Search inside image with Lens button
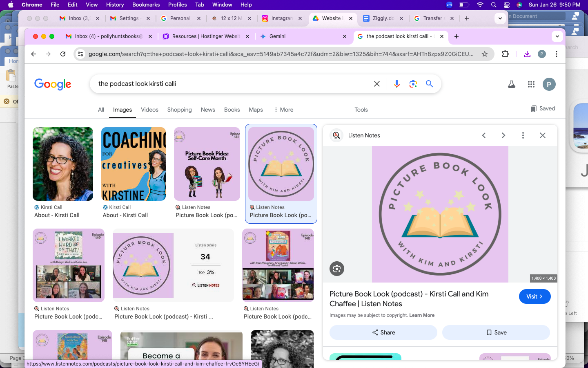Viewport: 588px width, 368px height. click(337, 269)
